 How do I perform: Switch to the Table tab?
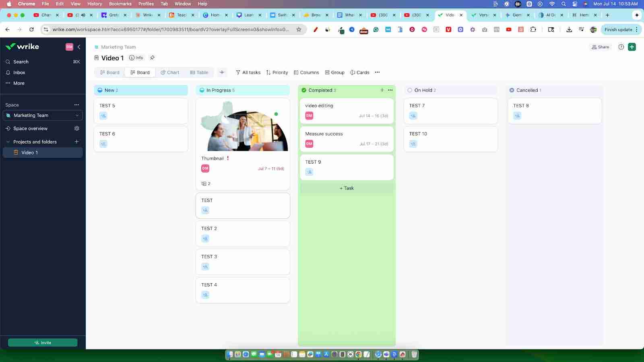point(199,72)
